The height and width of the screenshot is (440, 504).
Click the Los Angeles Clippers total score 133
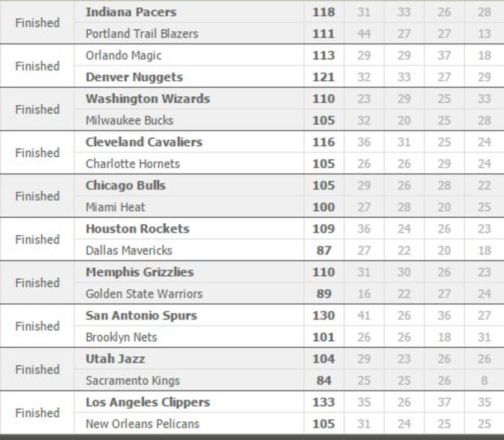coord(324,402)
